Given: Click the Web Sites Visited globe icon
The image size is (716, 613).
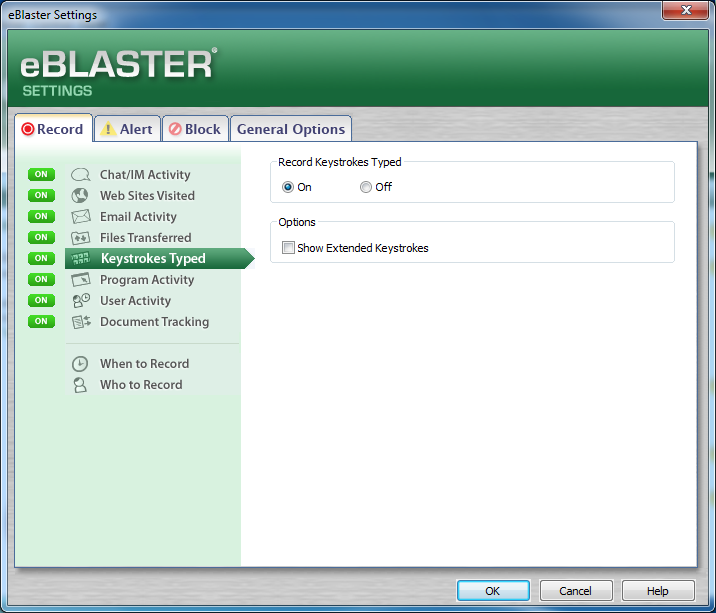Looking at the screenshot, I should 81,196.
